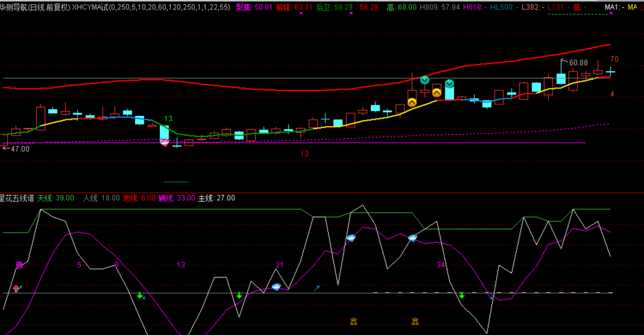Click the H618 indicator label
The height and width of the screenshot is (335, 644).
point(475,7)
